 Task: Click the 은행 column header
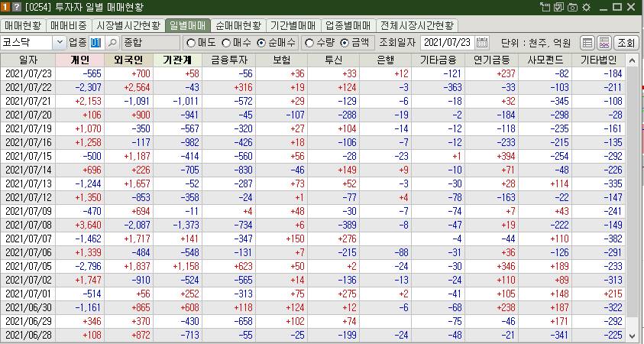385,60
